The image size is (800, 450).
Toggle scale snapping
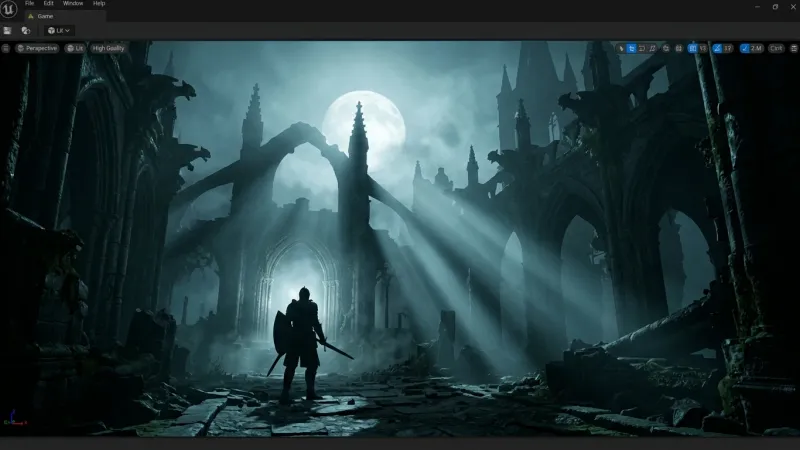745,48
